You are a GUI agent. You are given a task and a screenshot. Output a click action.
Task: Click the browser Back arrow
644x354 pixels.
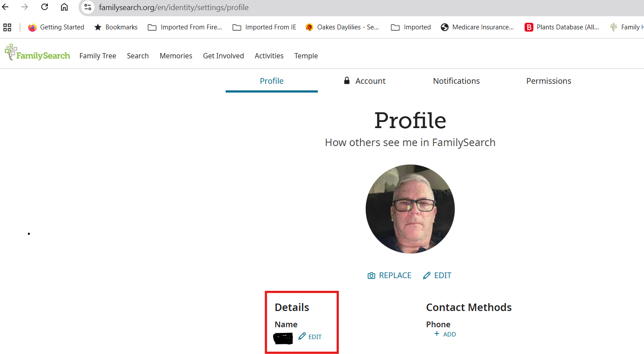point(6,7)
